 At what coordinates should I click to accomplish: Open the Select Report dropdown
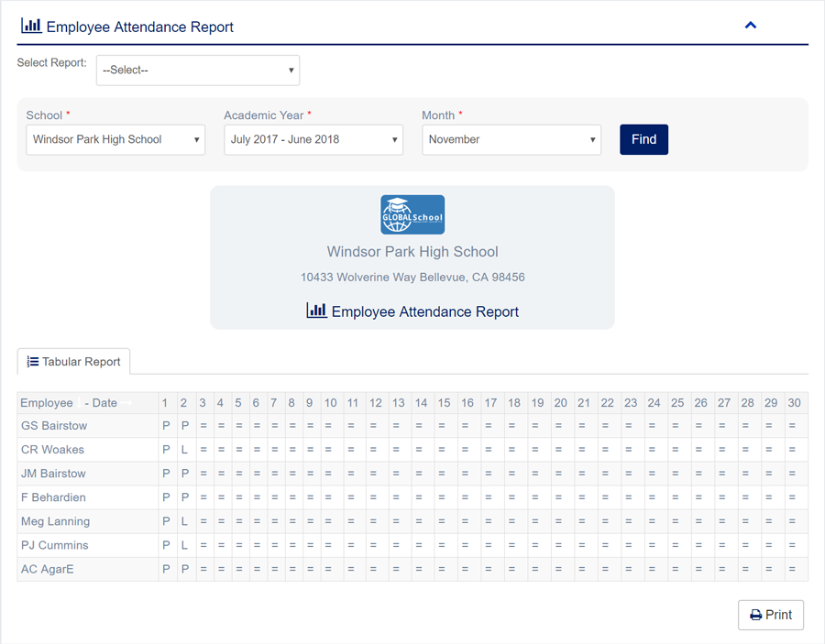(198, 70)
